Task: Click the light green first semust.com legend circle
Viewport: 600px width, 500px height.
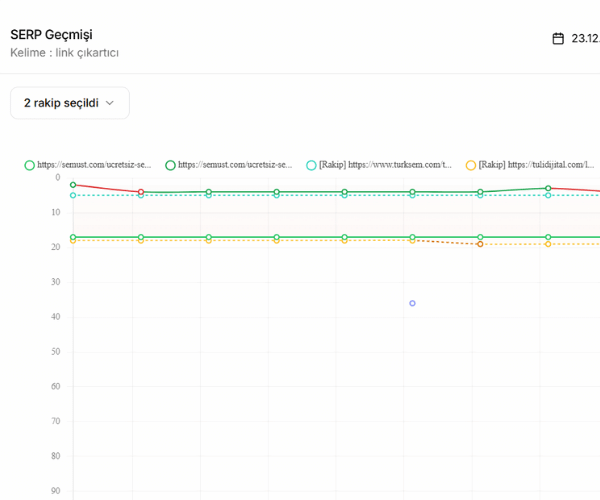Action: (29, 165)
